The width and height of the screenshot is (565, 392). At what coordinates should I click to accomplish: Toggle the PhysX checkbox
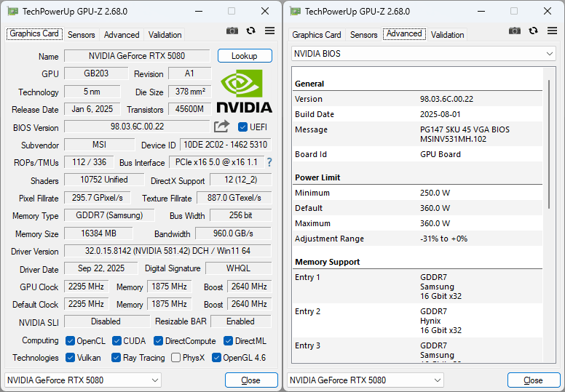click(x=176, y=358)
